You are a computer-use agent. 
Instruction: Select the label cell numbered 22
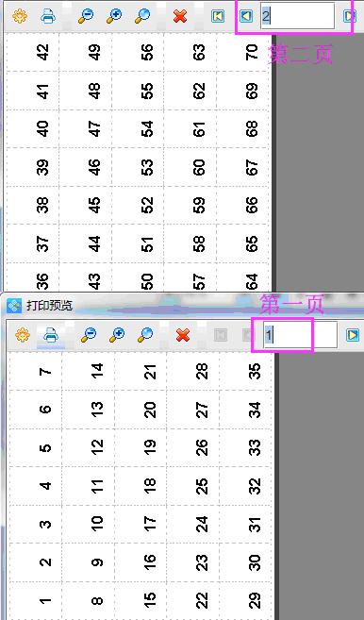click(193, 600)
